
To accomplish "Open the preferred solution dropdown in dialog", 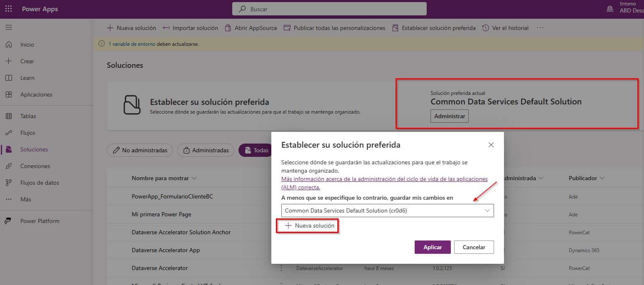I will point(387,211).
